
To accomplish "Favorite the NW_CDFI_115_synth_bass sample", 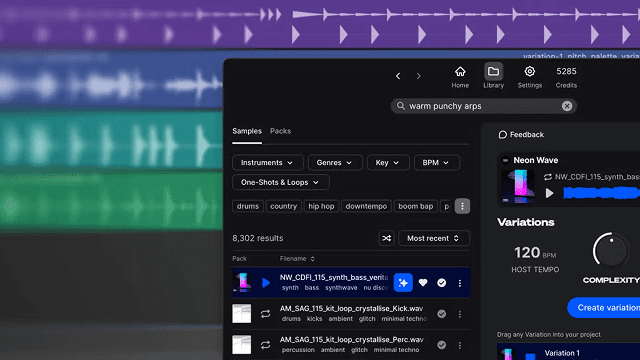I will tap(423, 283).
